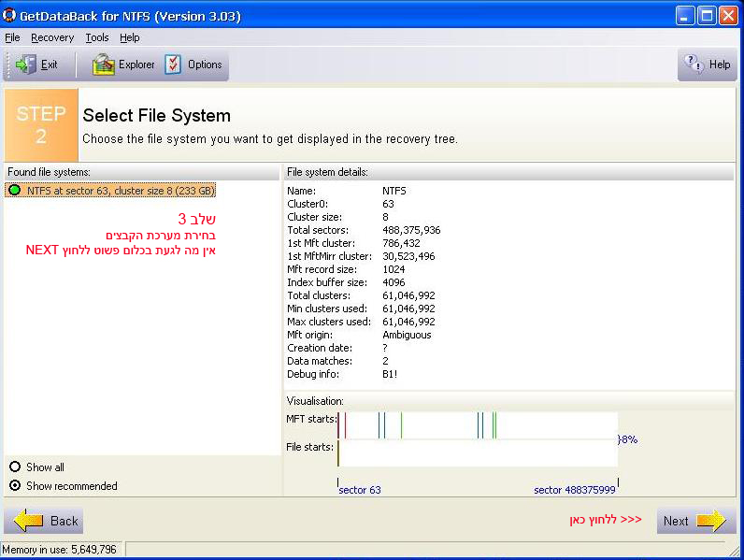Click the Total clusters value 61,046,992
Image resolution: width=744 pixels, height=560 pixels.
click(408, 295)
